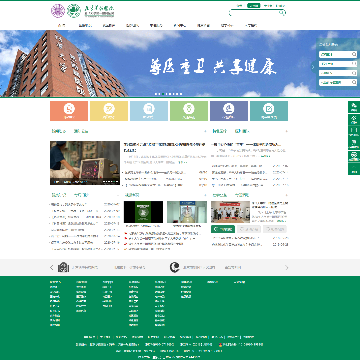Viewport: 360px width, 360px height.
Task: Click the bold news headline beside monitor thumbnail
Action: point(165,147)
